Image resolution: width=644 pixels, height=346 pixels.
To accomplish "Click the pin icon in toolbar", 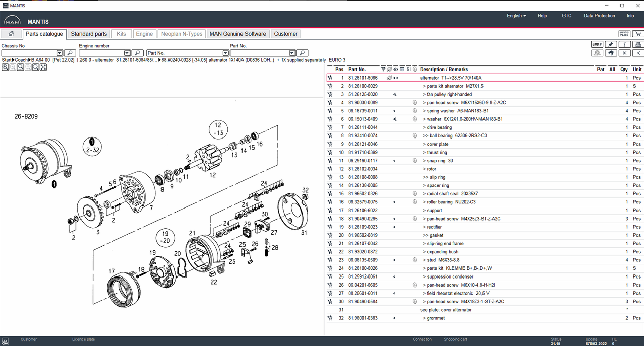I will [611, 44].
